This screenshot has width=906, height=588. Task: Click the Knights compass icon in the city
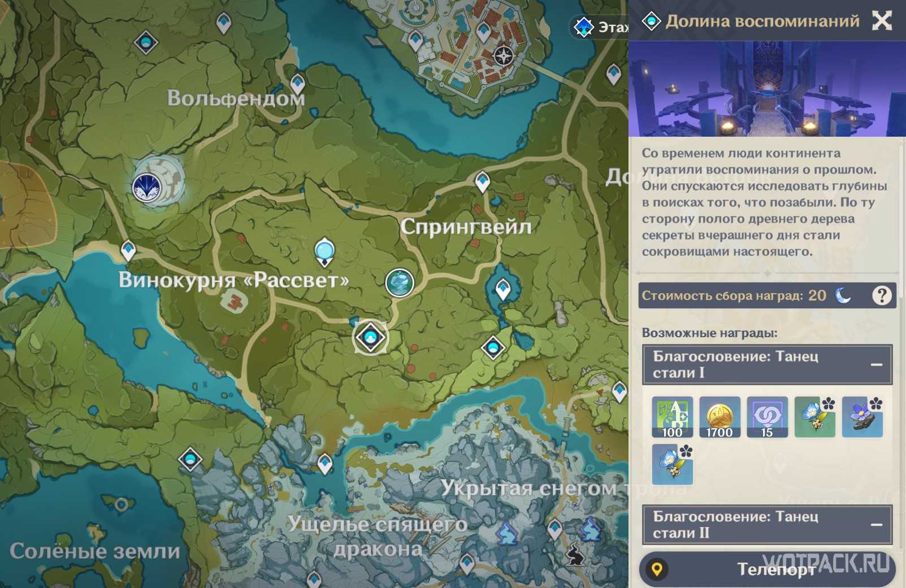pyautogui.click(x=503, y=56)
